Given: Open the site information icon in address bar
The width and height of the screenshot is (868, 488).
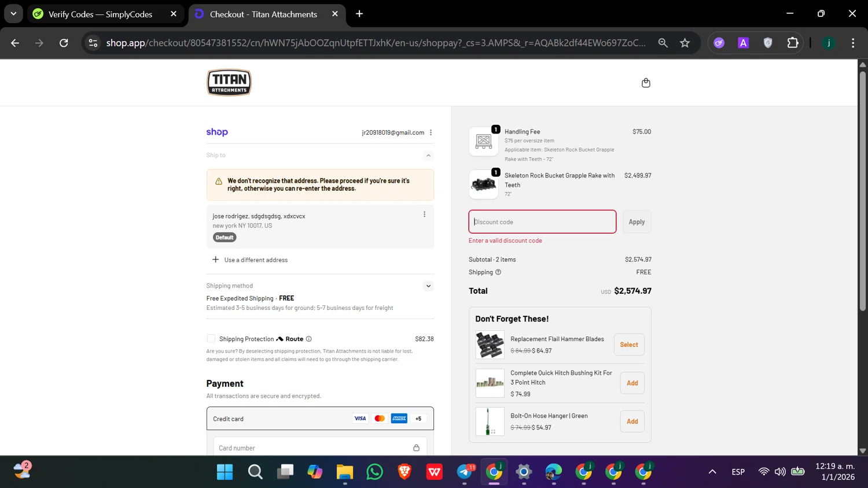Looking at the screenshot, I should [93, 43].
